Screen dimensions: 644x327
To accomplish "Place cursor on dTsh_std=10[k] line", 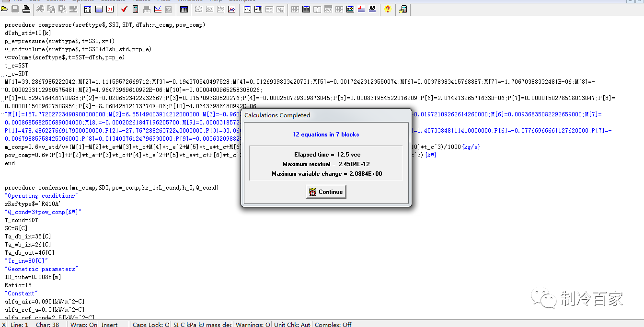I will (x=28, y=33).
